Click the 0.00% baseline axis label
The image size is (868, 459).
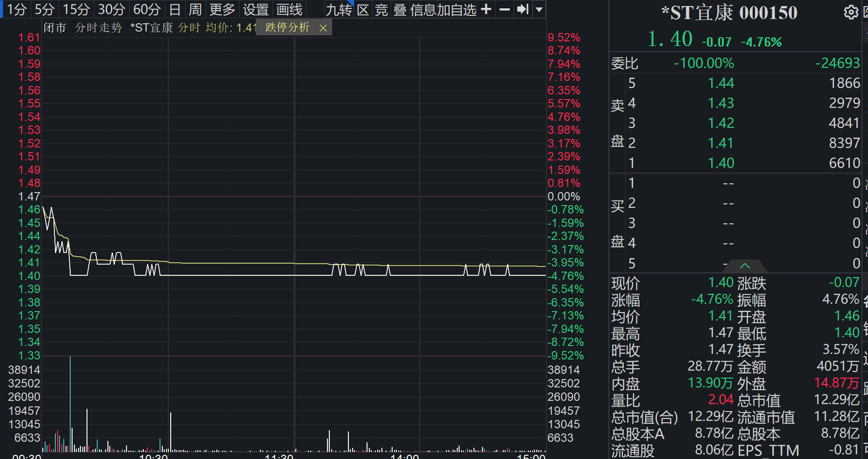pyautogui.click(x=564, y=197)
